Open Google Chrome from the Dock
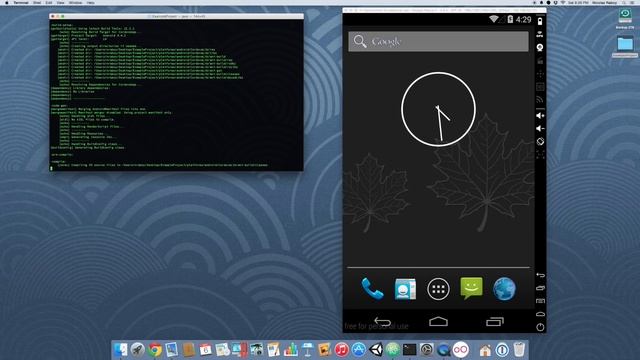The image size is (640, 360). (155, 350)
